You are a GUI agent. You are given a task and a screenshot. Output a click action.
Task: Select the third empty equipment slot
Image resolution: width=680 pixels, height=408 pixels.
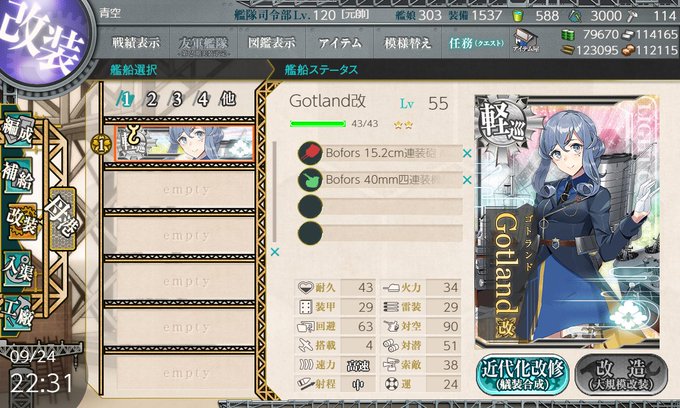click(380, 206)
